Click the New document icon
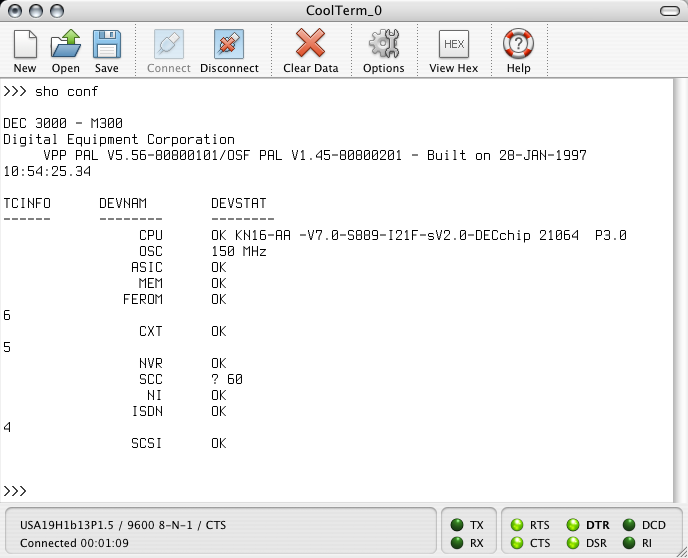688x558 pixels. (25, 44)
